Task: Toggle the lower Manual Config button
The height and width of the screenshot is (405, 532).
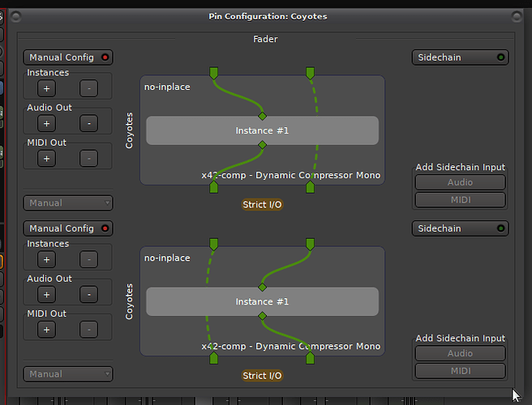Action: (68, 228)
